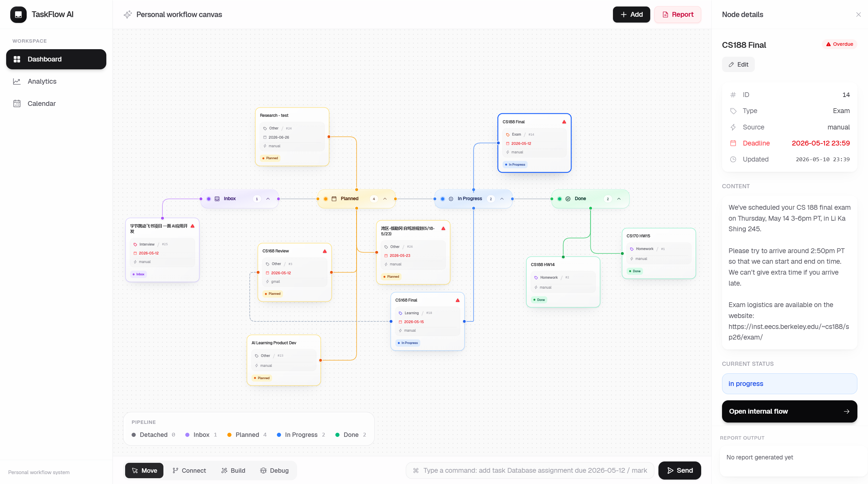Click the Planned calendar icon on stage node

point(334,199)
